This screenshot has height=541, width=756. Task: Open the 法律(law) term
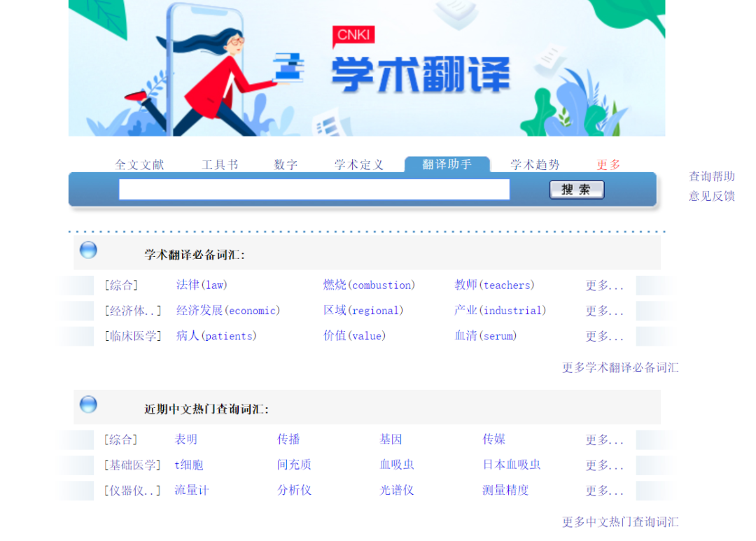(202, 285)
